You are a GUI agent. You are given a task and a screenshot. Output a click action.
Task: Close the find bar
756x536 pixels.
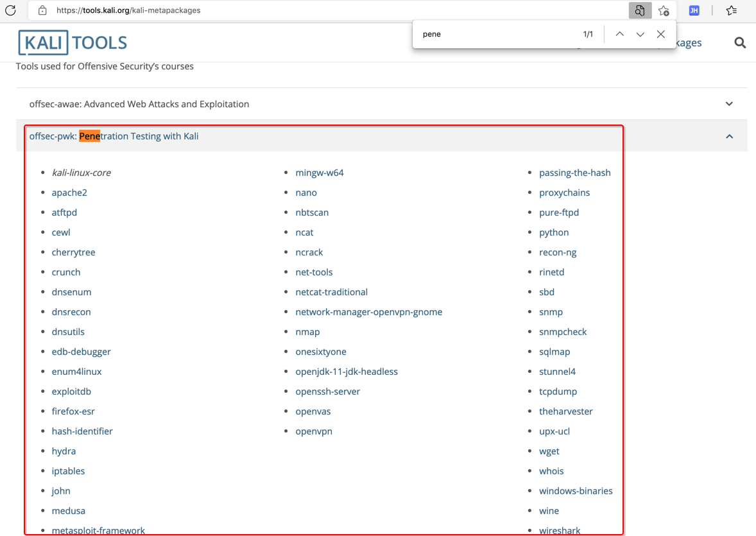(661, 34)
